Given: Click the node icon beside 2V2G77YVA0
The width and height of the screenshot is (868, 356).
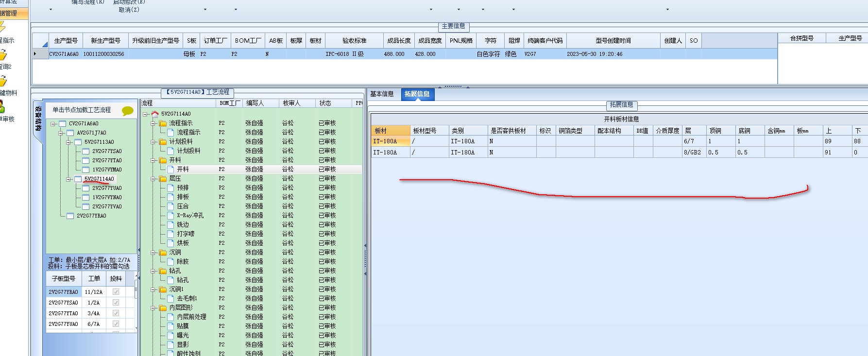Looking at the screenshot, I should (86, 207).
